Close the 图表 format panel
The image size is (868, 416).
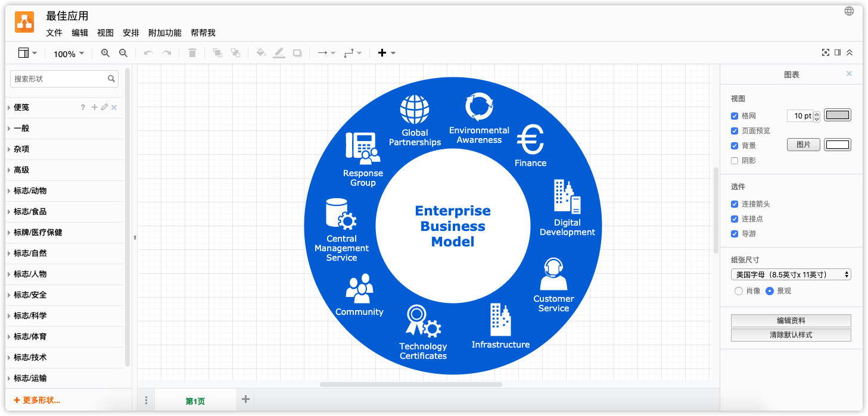click(850, 74)
